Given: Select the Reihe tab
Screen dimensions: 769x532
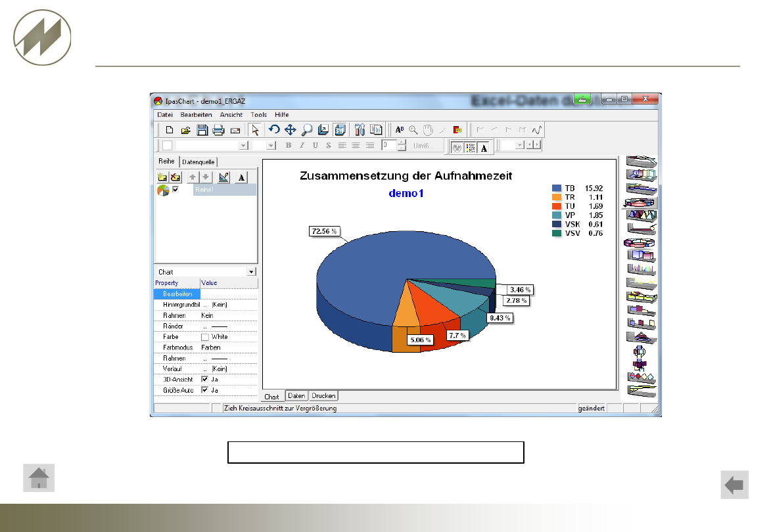Looking at the screenshot, I should 166,161.
